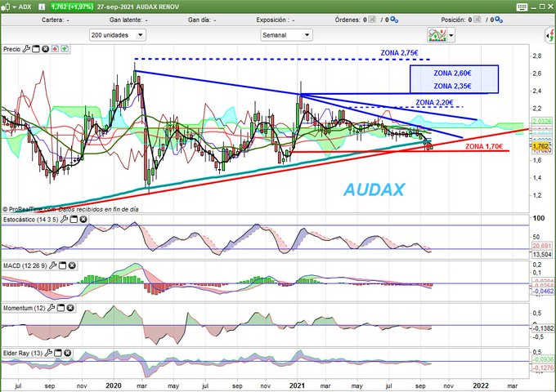The height and width of the screenshot is (392, 556).
Task: Open Estocástico indicator settings wrench
Action: click(x=64, y=220)
